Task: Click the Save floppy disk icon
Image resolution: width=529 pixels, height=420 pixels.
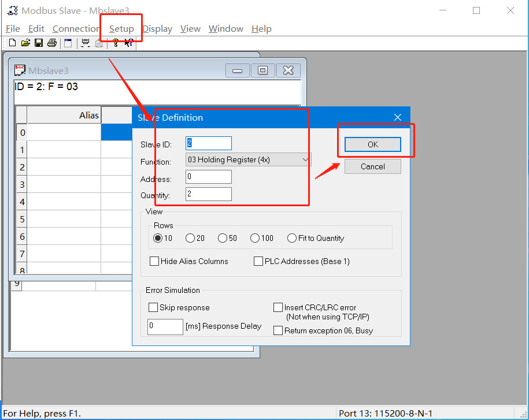Action: [x=39, y=43]
